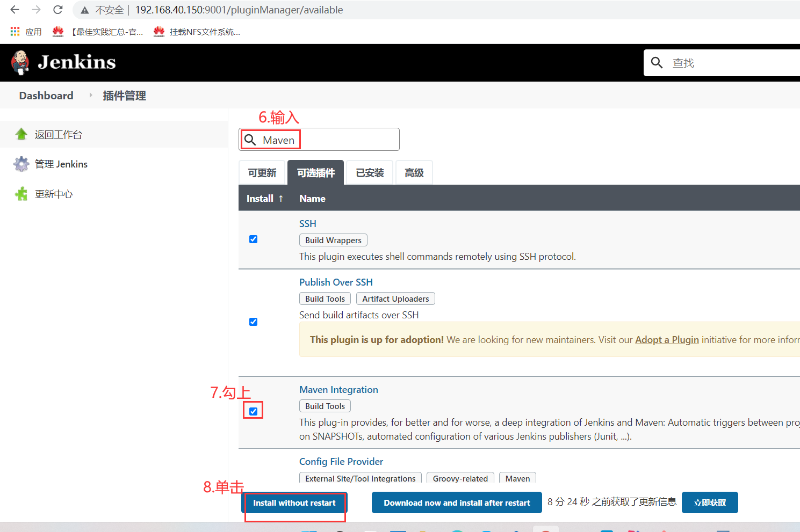Click Build Tools tag under Maven Integration
This screenshot has width=800, height=532.
coord(325,406)
